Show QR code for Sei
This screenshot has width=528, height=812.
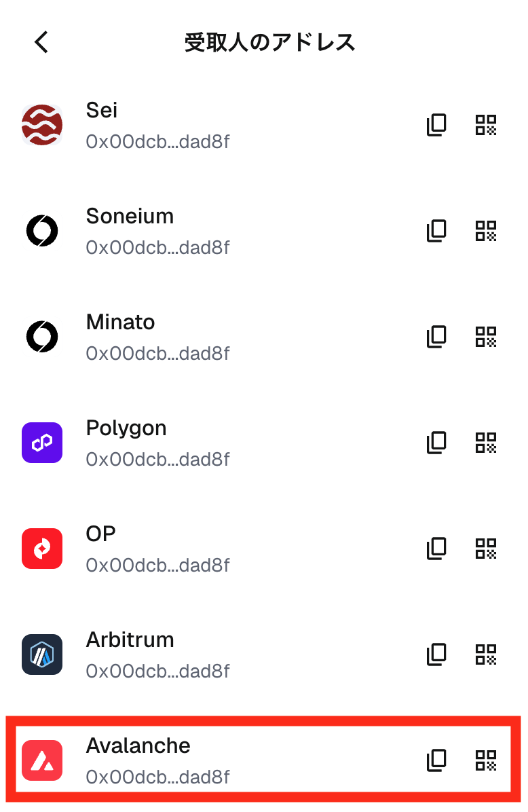click(486, 125)
